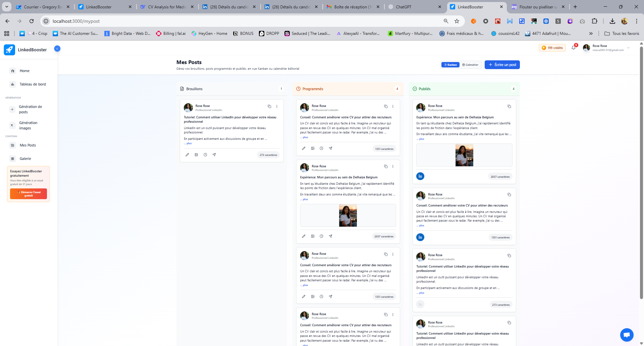The height and width of the screenshot is (346, 644).
Task: Expand the Rose Rose account dropdown
Action: click(x=628, y=48)
